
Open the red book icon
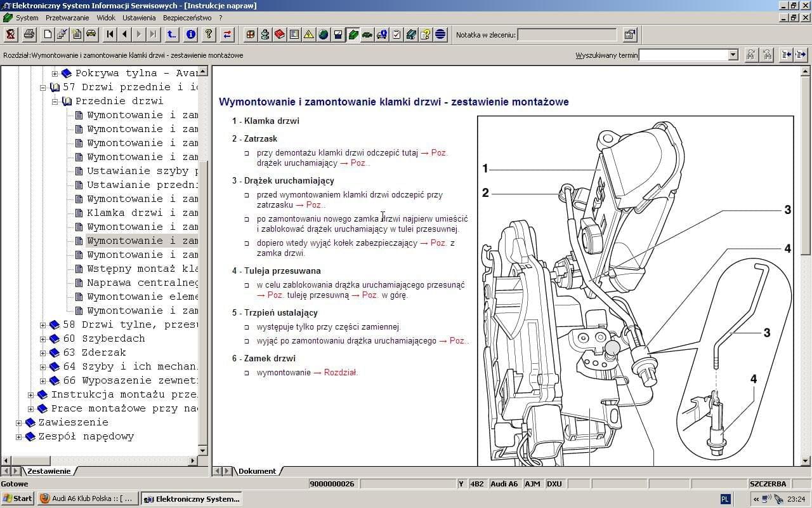[x=279, y=34]
